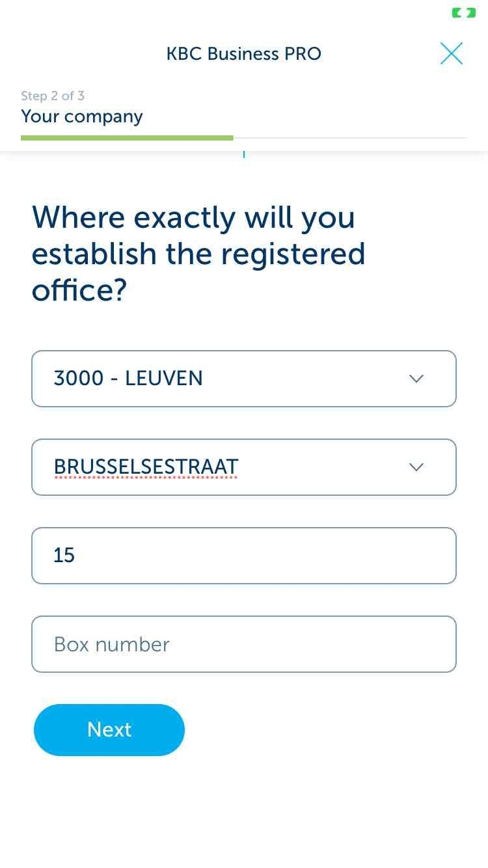Click the Step 2 of 3 label
Viewport: 488px width, 868px height.
coord(53,96)
